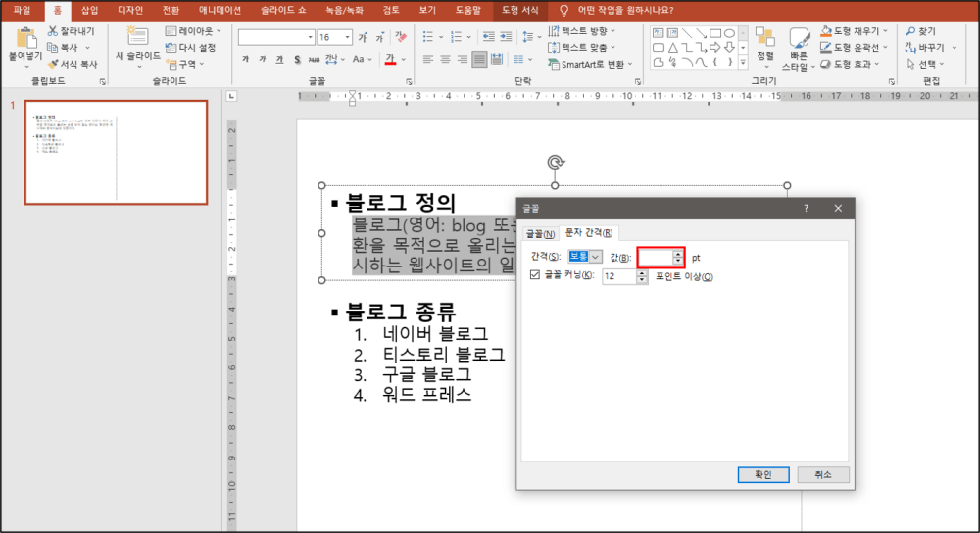Justify text alignment

tap(479, 60)
